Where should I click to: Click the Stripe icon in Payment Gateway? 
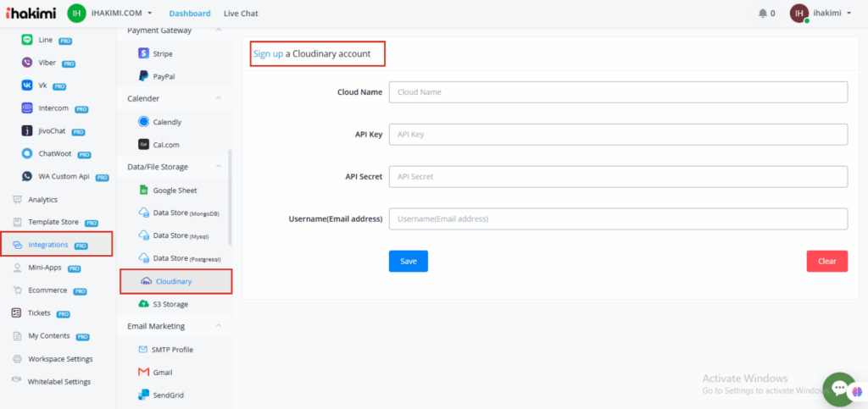(x=143, y=53)
